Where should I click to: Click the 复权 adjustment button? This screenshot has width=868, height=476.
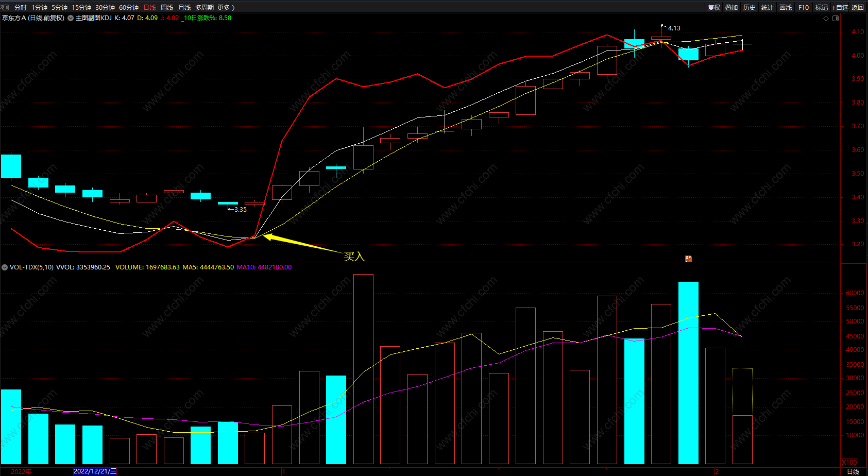click(713, 7)
